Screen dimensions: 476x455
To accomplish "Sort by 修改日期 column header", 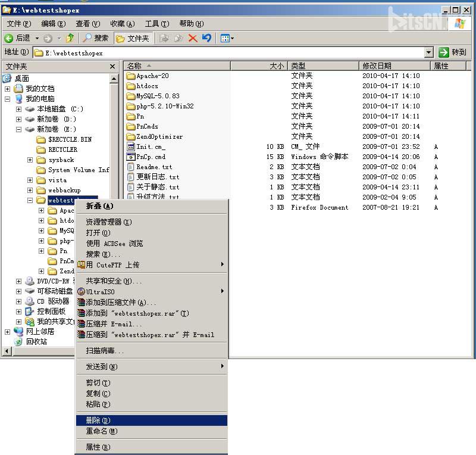I will [394, 66].
